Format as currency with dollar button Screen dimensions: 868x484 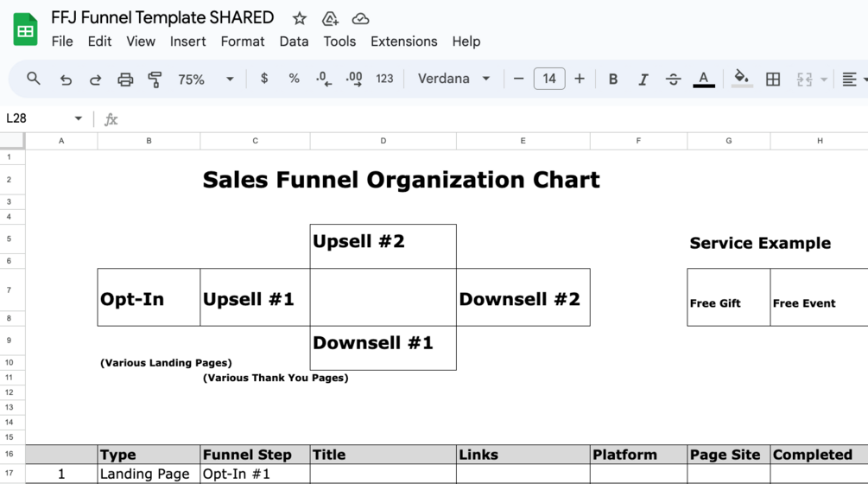tap(264, 79)
